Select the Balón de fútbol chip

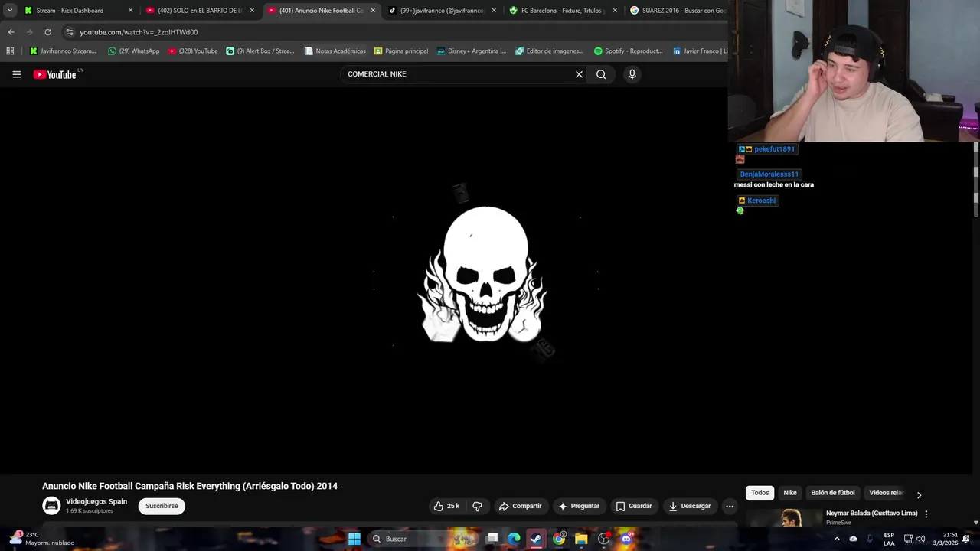tap(833, 493)
